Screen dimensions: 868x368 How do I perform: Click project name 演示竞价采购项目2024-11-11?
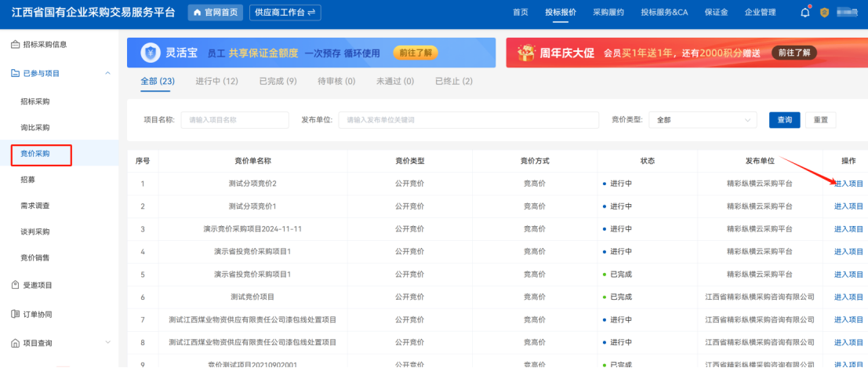[252, 229]
